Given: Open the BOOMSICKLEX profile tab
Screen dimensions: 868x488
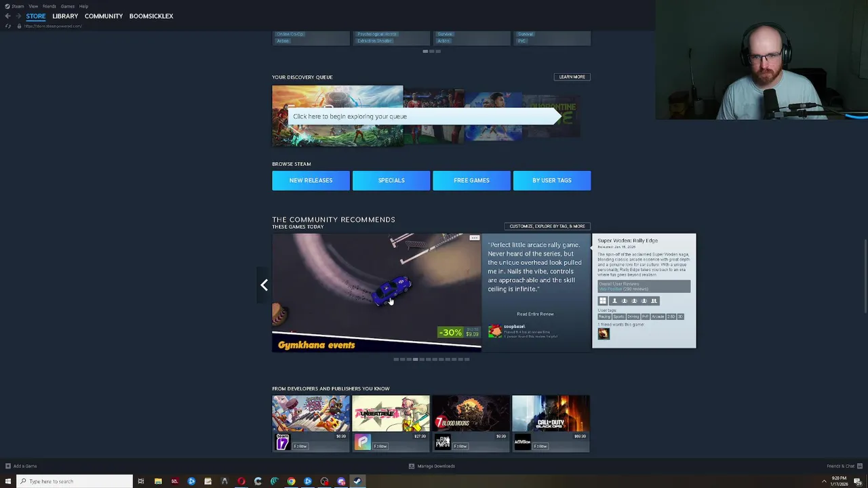Looking at the screenshot, I should [151, 16].
